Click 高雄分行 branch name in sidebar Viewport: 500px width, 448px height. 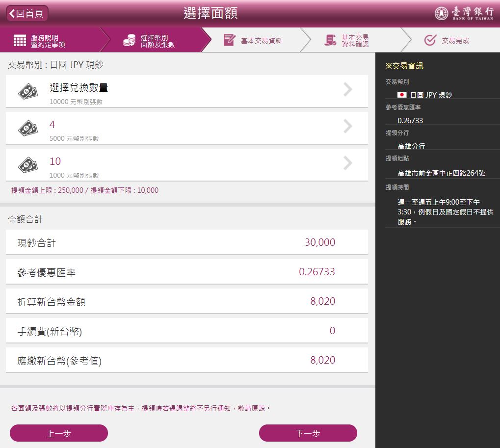coord(411,146)
